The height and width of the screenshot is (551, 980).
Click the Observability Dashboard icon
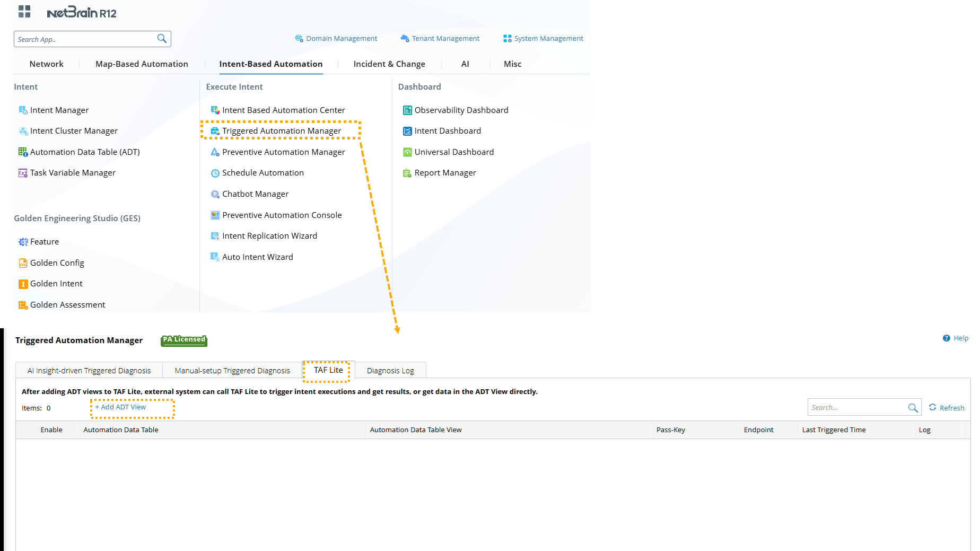tap(407, 110)
